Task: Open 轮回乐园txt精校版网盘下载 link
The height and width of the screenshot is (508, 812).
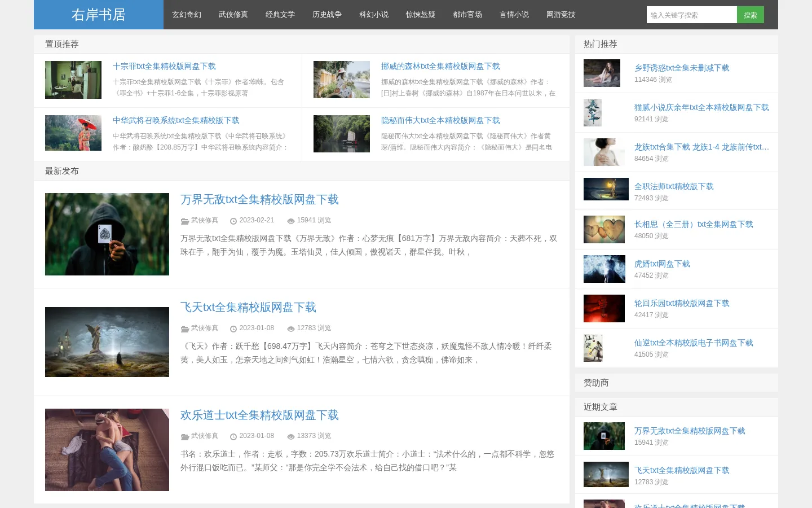Action: point(682,303)
